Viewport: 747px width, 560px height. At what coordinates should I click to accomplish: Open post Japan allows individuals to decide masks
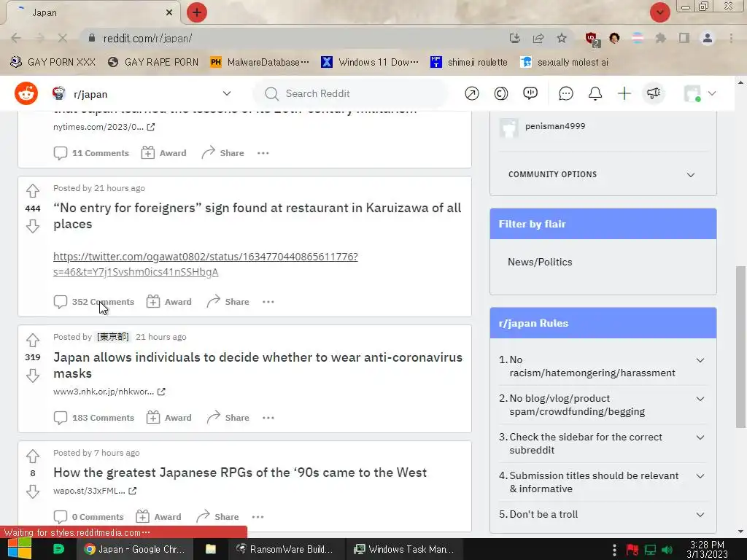[x=258, y=365]
